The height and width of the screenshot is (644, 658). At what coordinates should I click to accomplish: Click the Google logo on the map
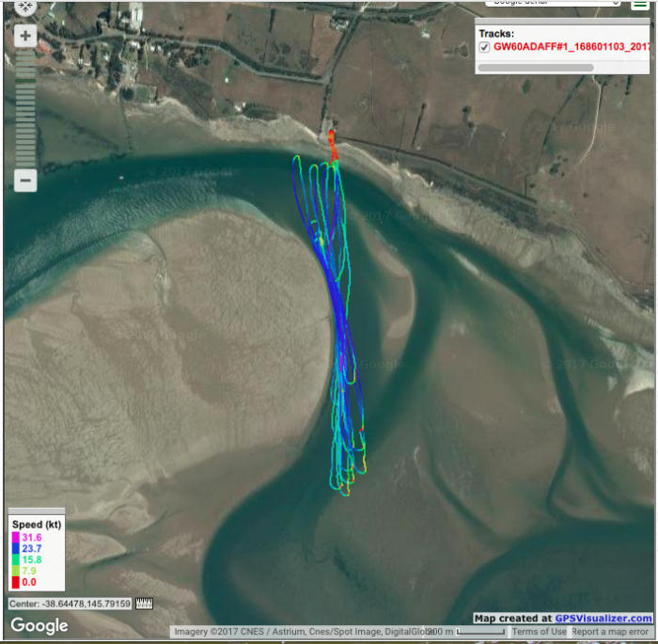pos(39,625)
